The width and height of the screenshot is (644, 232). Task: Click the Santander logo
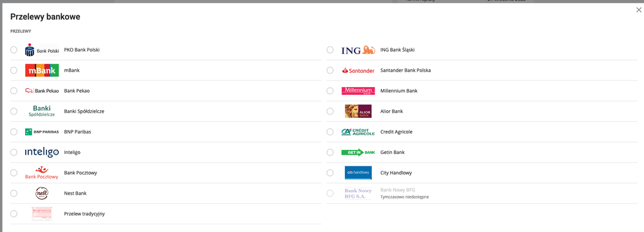click(358, 71)
